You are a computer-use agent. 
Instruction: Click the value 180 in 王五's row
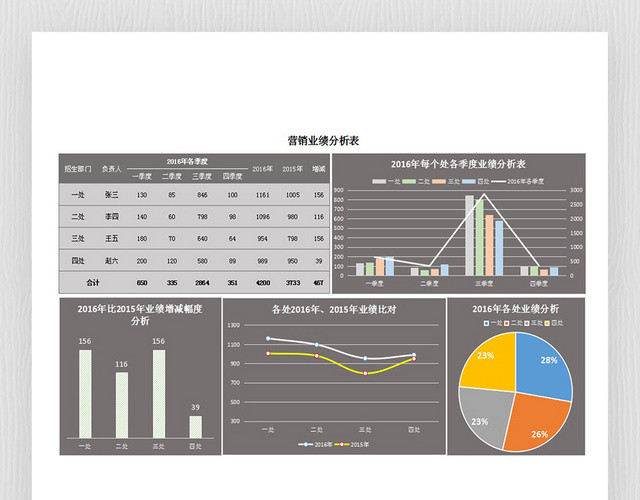click(x=142, y=238)
